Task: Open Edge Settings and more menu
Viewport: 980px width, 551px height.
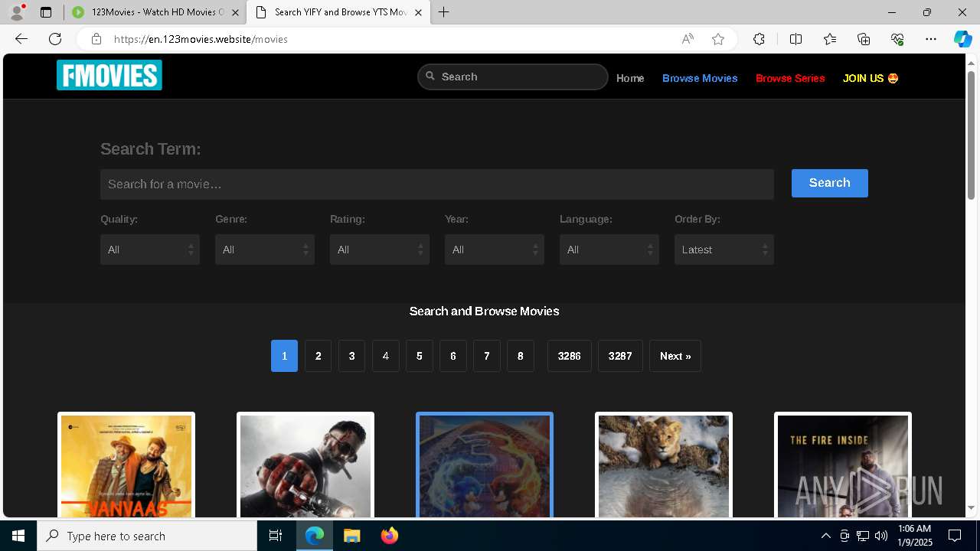Action: click(931, 39)
